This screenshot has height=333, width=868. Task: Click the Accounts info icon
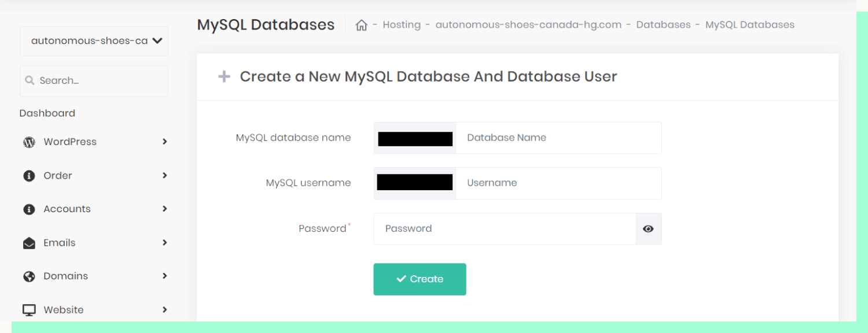(29, 209)
